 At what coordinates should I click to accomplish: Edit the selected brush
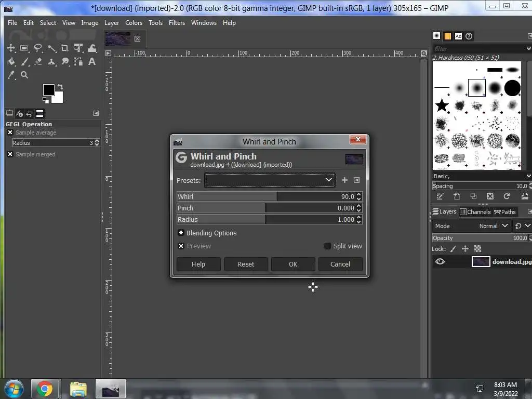coord(440,196)
